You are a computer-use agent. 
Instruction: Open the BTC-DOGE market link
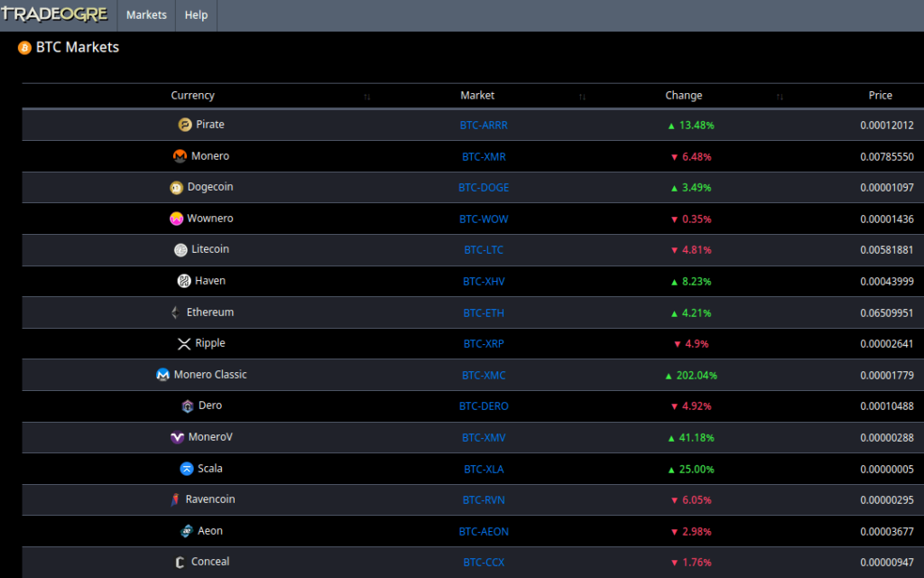[484, 188]
